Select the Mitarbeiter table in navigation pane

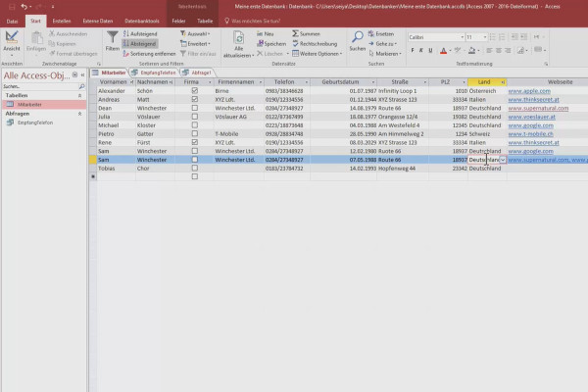pyautogui.click(x=44, y=104)
